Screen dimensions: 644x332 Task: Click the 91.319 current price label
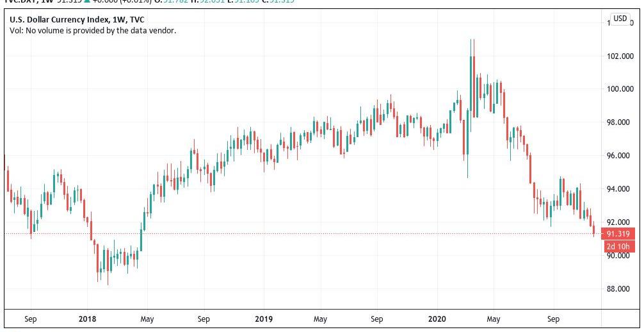pyautogui.click(x=618, y=234)
